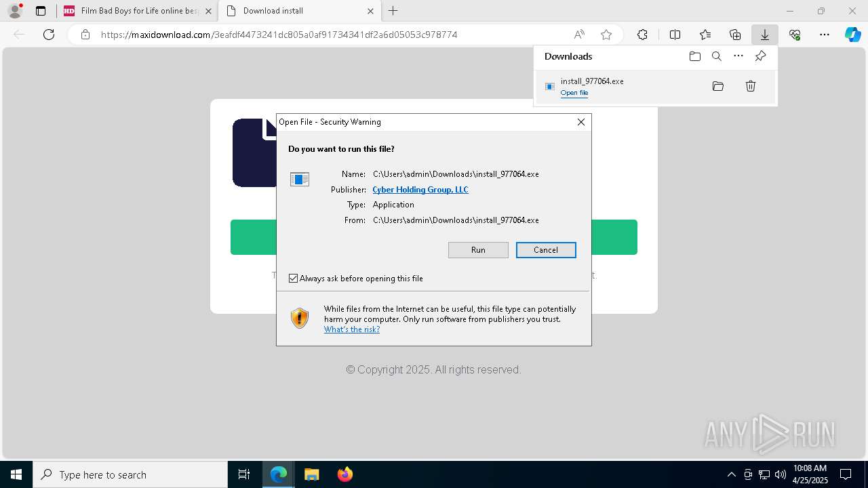Screen dimensions: 868x488
Task: Click the taskbar search box
Action: 130,474
